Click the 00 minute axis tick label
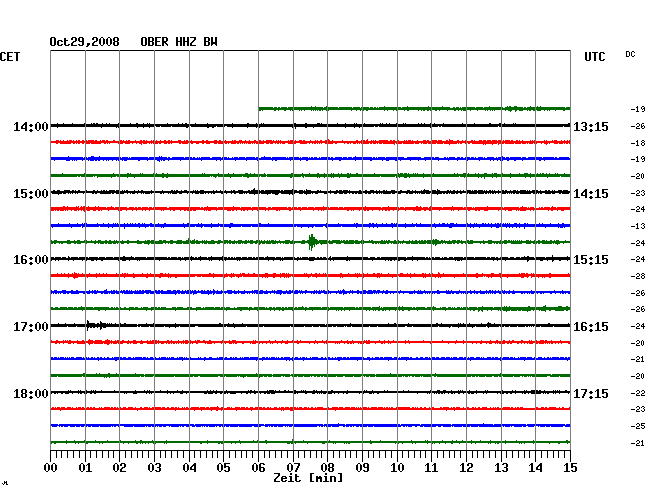650x494 pixels. tap(51, 467)
